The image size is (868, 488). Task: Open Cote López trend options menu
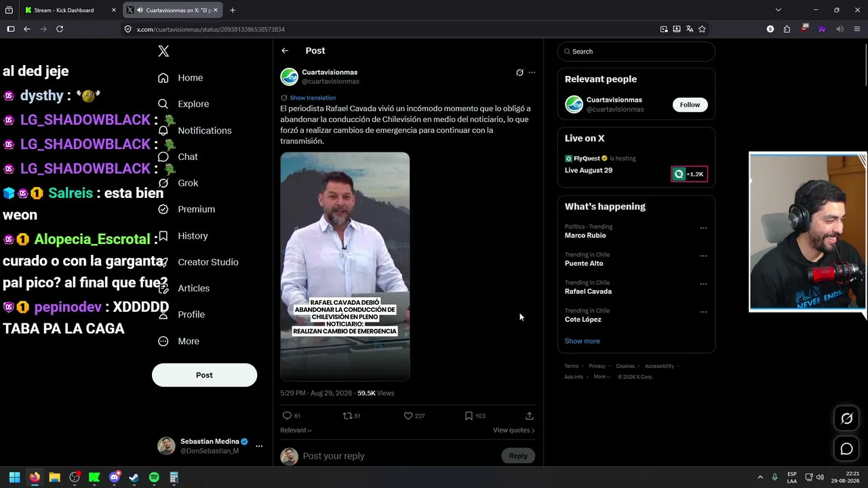point(703,312)
